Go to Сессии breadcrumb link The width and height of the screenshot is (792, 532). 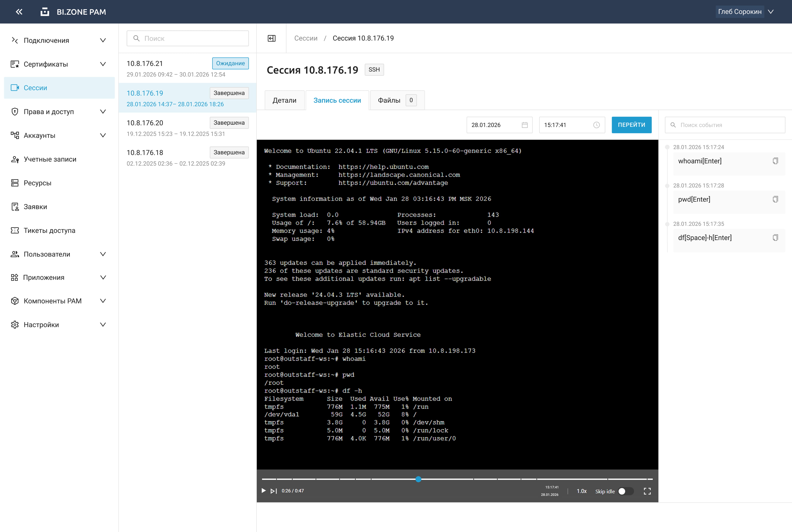[306, 38]
